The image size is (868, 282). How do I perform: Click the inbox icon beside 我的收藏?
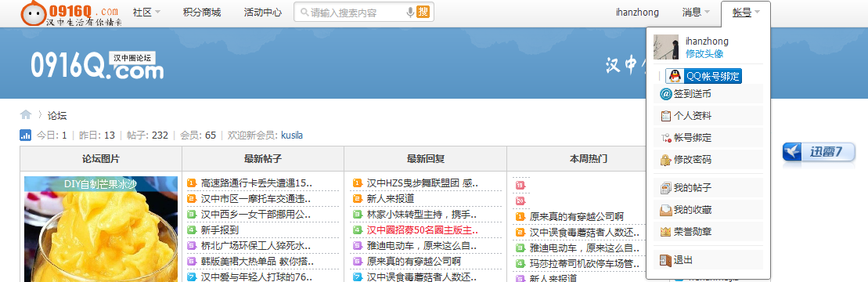[666, 210]
